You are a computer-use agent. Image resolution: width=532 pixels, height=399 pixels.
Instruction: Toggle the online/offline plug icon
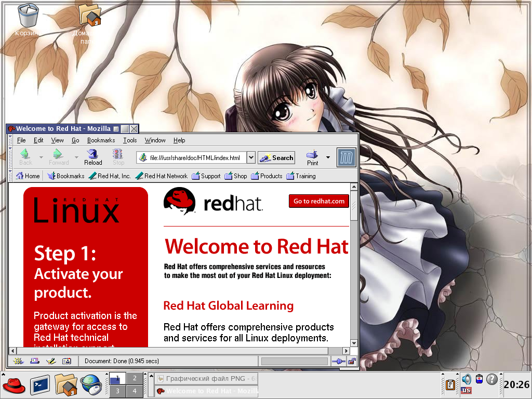pos(338,361)
